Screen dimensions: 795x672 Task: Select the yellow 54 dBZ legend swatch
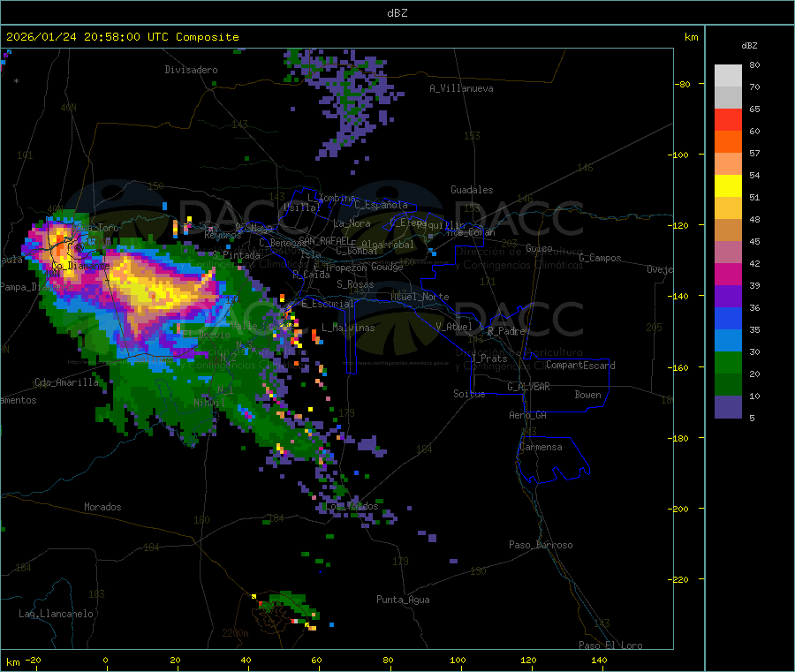coord(728,186)
